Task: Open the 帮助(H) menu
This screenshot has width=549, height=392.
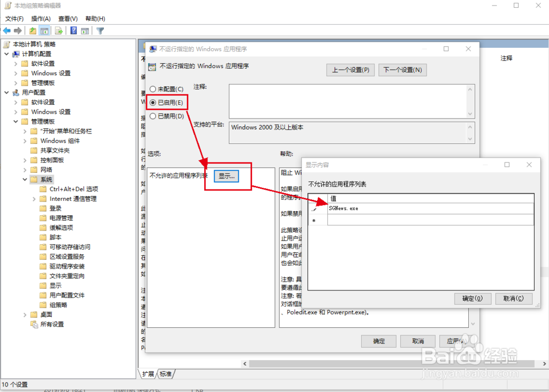Action: (95, 19)
